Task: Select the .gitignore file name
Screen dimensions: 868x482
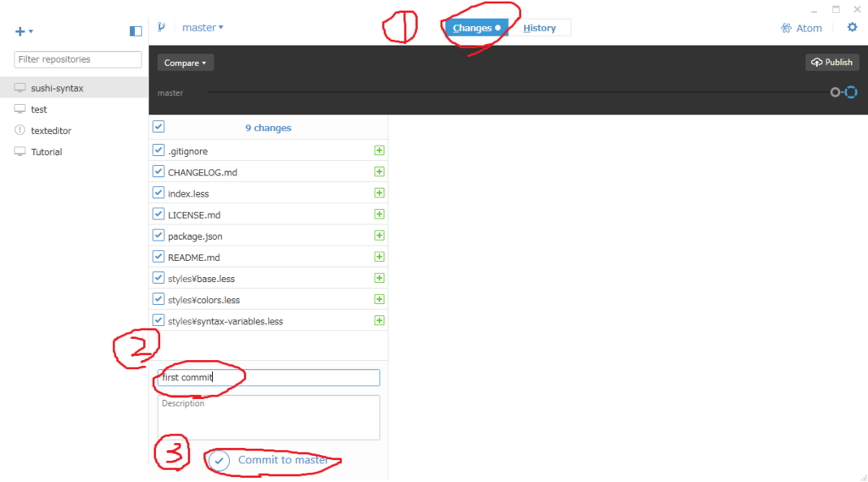Action: 187,151
